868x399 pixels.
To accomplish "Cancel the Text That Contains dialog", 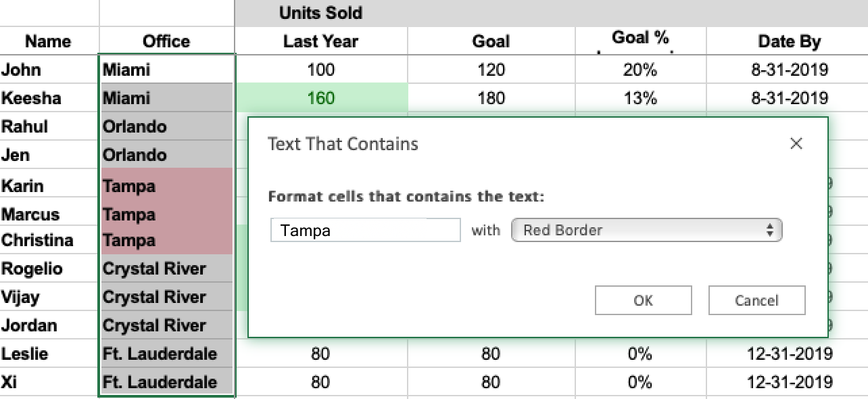I will 756,300.
